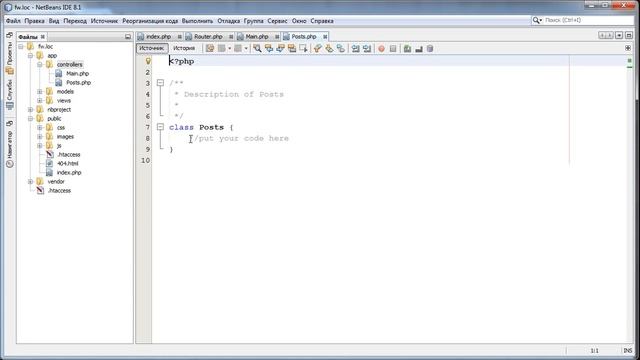Image resolution: width=640 pixels, height=360 pixels.
Task: Click the Find Selection magnifier icon
Action: (257, 49)
